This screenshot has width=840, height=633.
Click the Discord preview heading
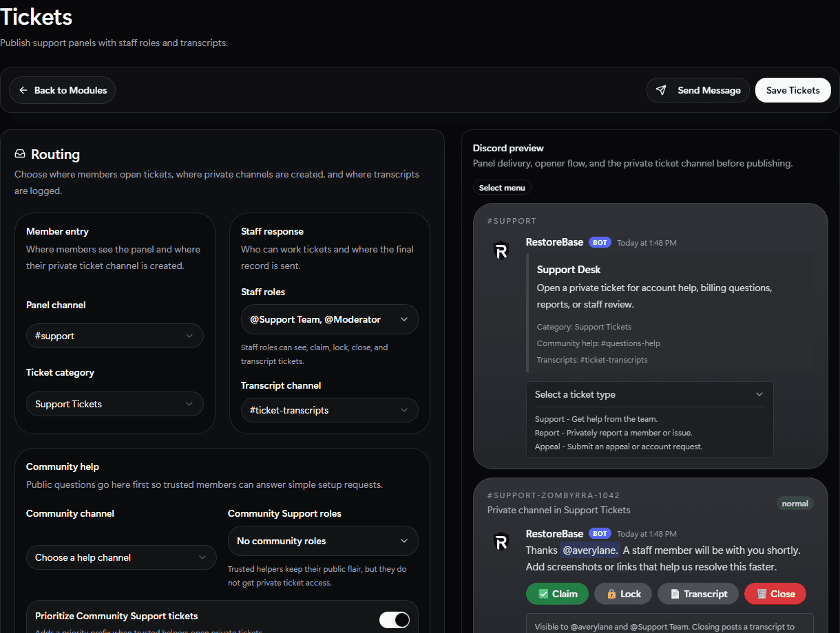pyautogui.click(x=508, y=148)
